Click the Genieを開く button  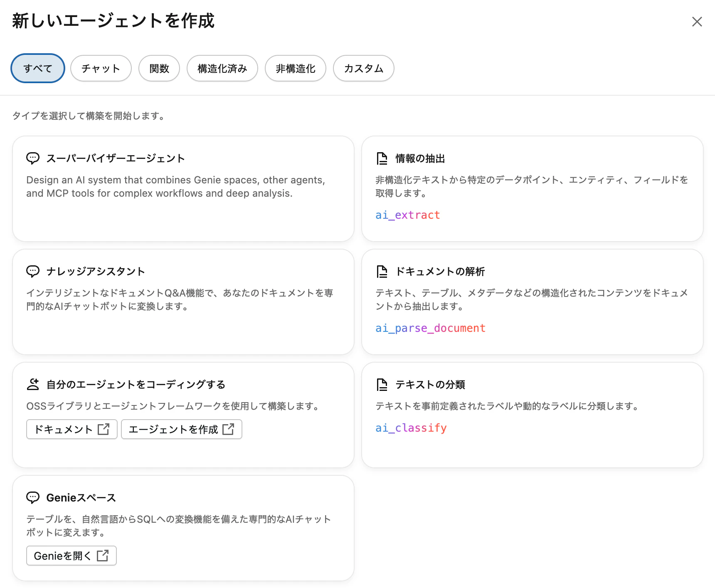(x=71, y=556)
